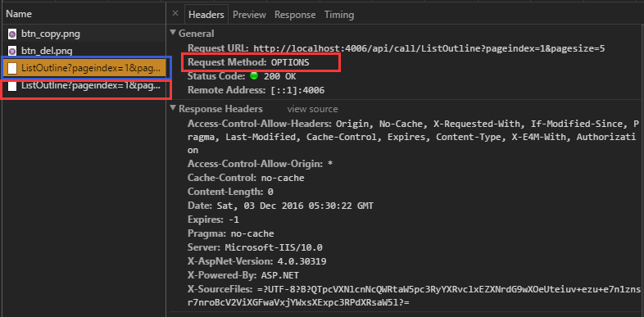
Task: Open the Response tab
Action: point(295,15)
